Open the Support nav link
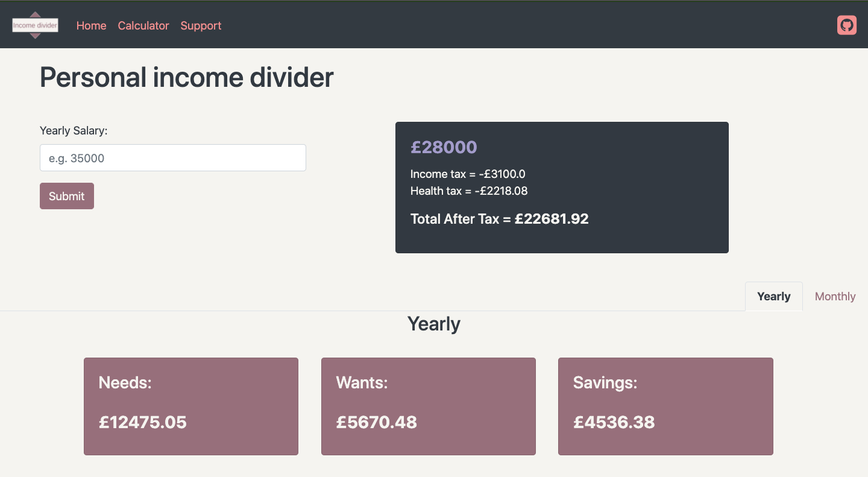The width and height of the screenshot is (868, 477). [x=201, y=25]
